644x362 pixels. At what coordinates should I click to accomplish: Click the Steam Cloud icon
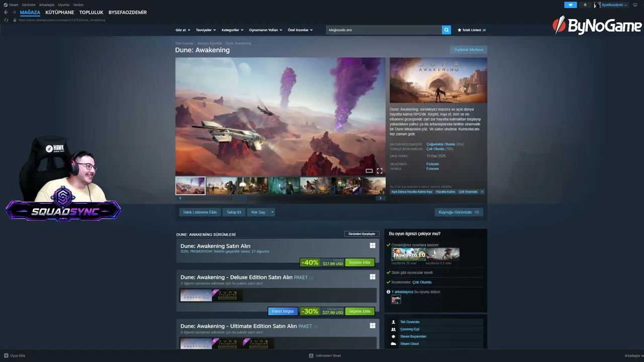(393, 344)
